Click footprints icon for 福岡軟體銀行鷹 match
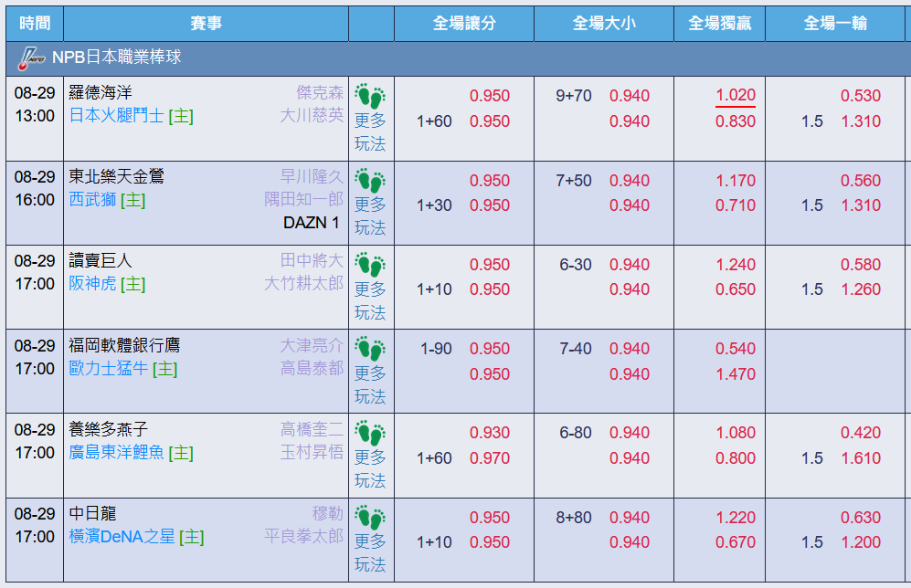 tap(370, 349)
